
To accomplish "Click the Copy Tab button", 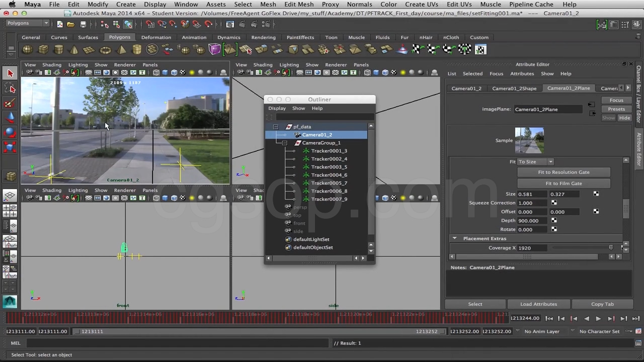I will (x=602, y=304).
